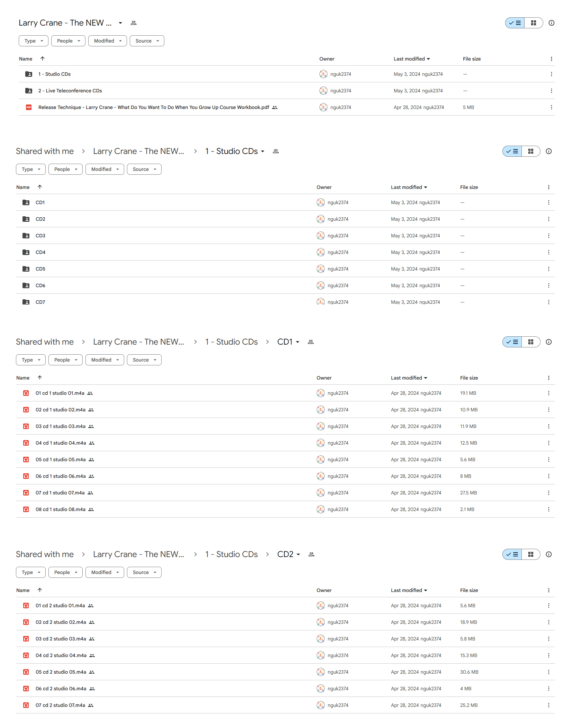Go to Shared with me in CD2 breadcrumb
Viewport: 573px width, 728px height.
(45, 554)
